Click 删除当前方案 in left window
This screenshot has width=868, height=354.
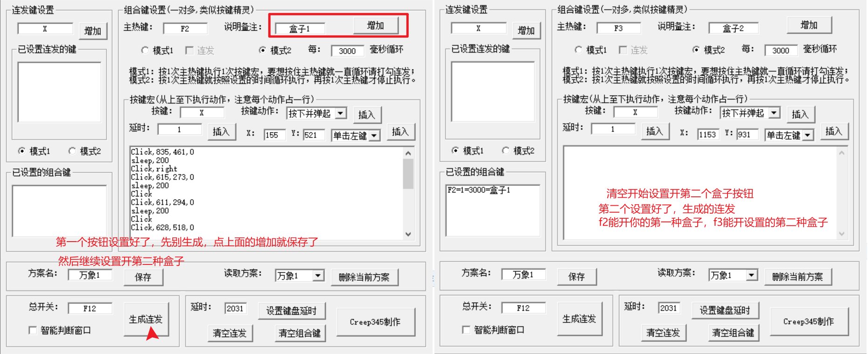click(x=364, y=277)
